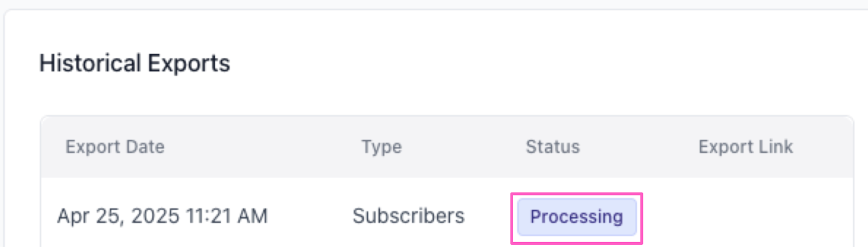The height and width of the screenshot is (247, 868).
Task: Click the Type column header
Action: point(381,147)
